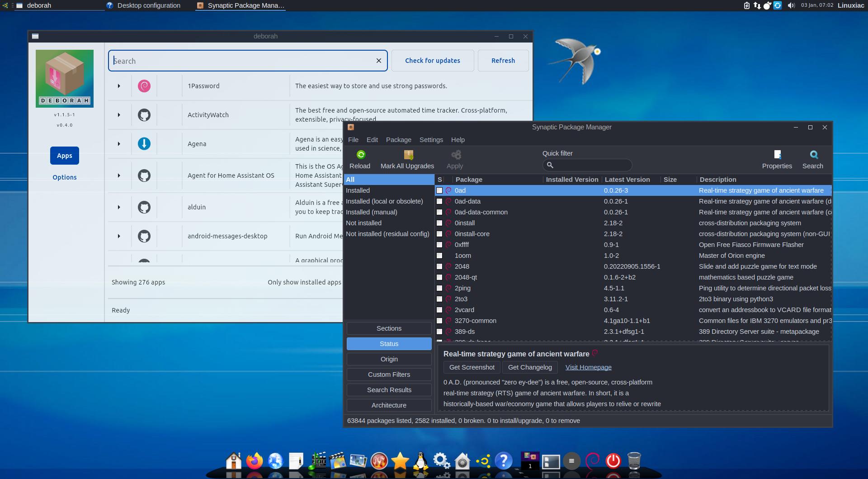Open the text editor dock icon
The image size is (868, 479).
point(296,461)
